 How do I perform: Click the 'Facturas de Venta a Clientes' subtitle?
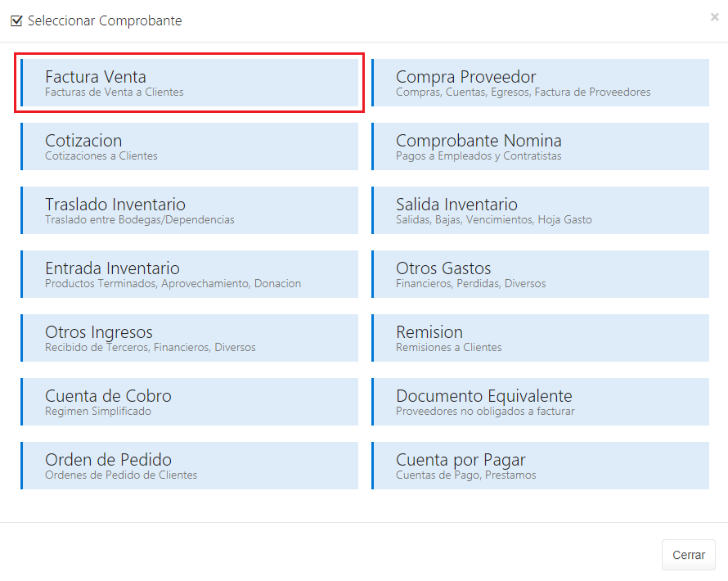(115, 92)
